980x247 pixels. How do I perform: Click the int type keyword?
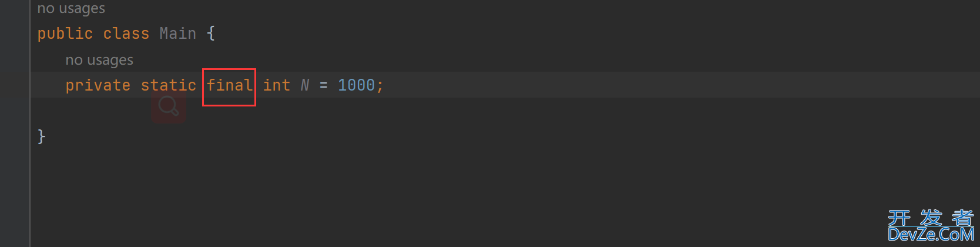tap(277, 85)
